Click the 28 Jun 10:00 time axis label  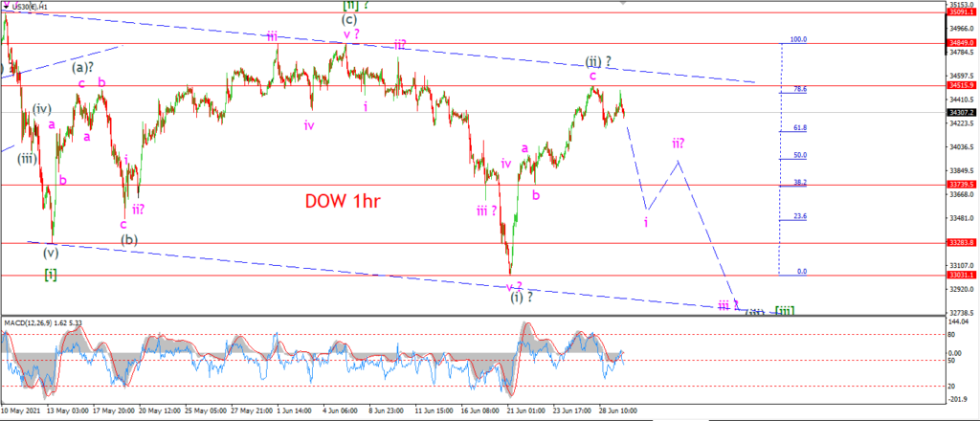pyautogui.click(x=619, y=410)
